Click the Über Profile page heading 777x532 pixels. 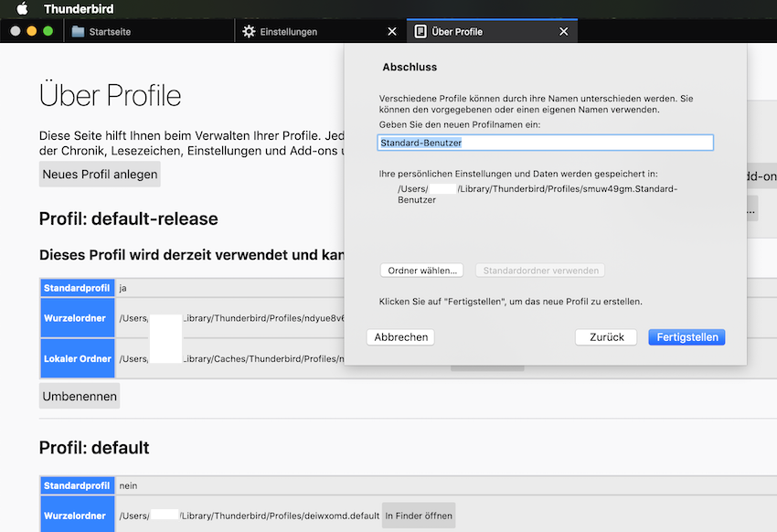pos(111,96)
